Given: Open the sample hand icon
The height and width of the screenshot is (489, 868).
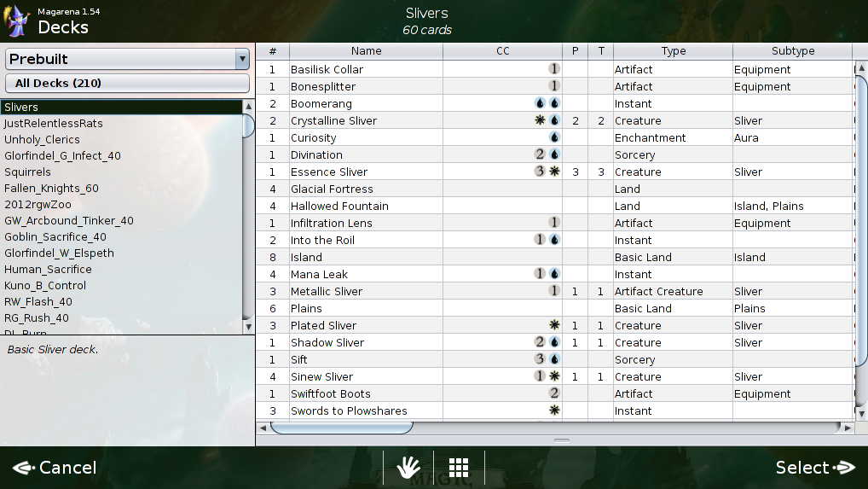Looking at the screenshot, I should click(408, 467).
